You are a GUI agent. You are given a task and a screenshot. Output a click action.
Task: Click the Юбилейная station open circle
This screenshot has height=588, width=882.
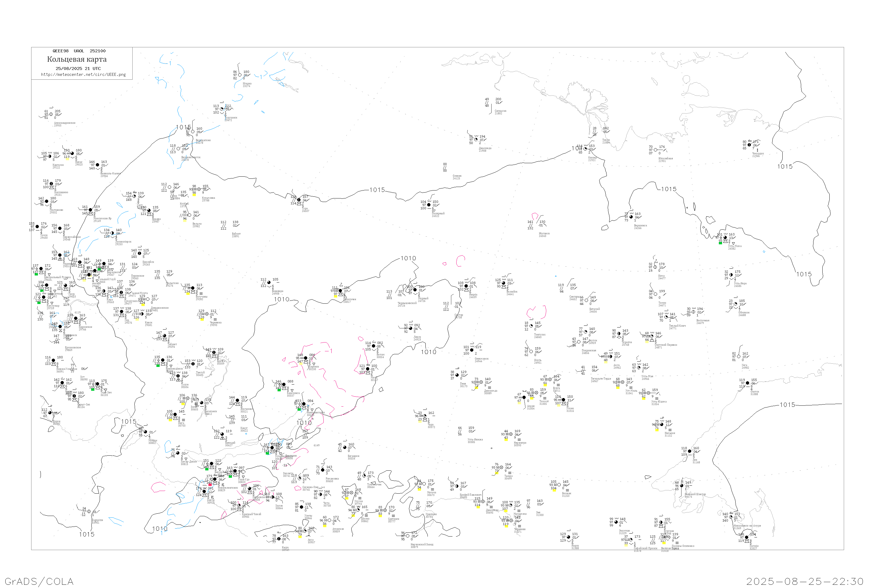[655, 150]
